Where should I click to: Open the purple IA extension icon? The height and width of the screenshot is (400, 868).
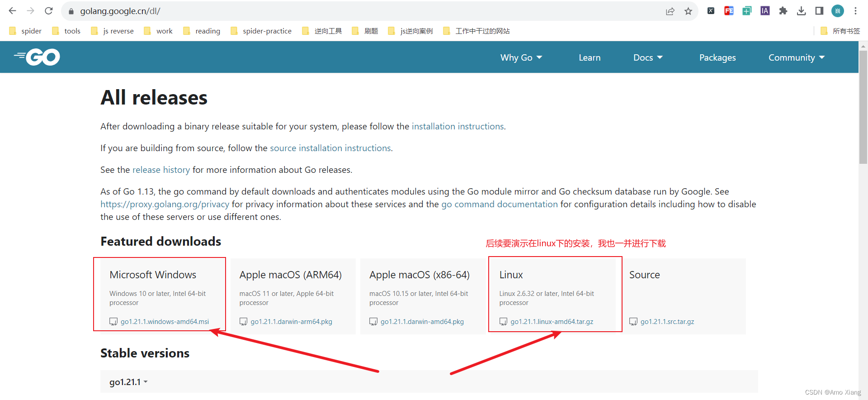(765, 11)
